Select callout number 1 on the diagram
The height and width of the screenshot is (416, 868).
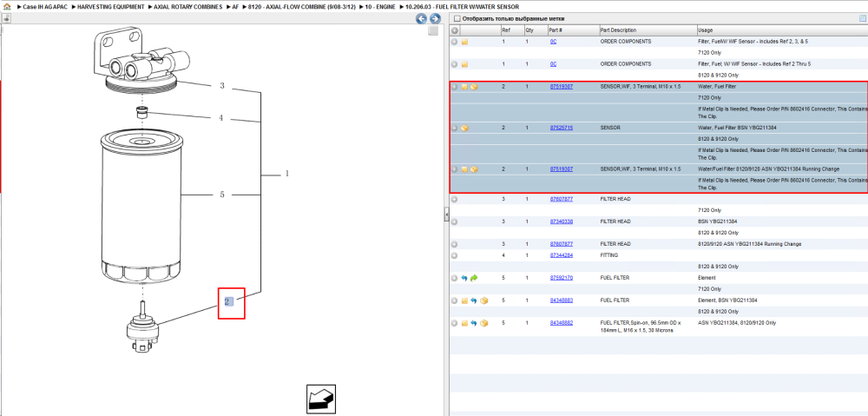tap(286, 174)
